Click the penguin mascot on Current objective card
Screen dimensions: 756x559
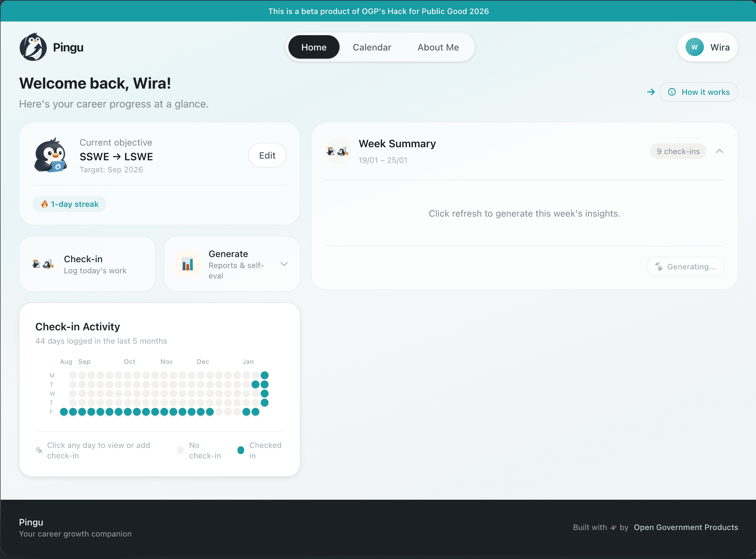coord(51,156)
